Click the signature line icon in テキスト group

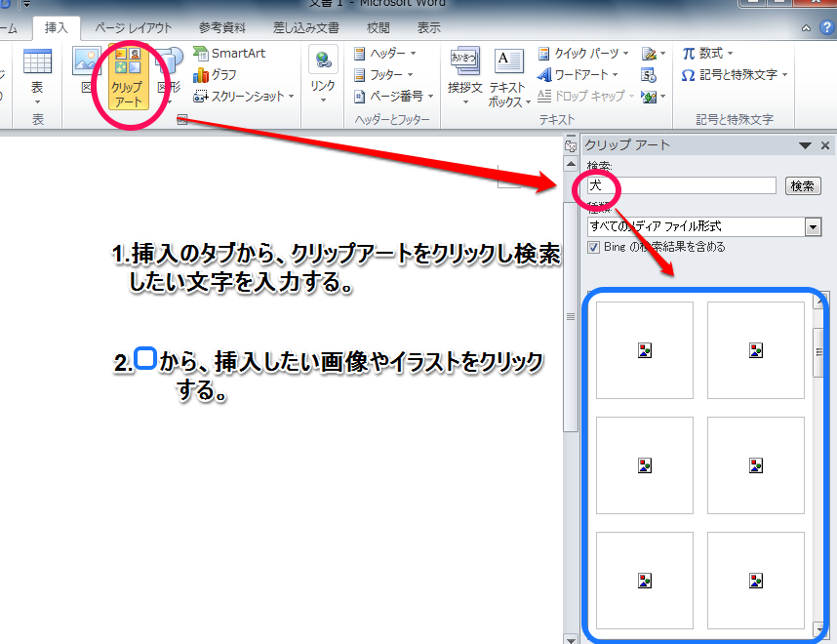click(649, 54)
